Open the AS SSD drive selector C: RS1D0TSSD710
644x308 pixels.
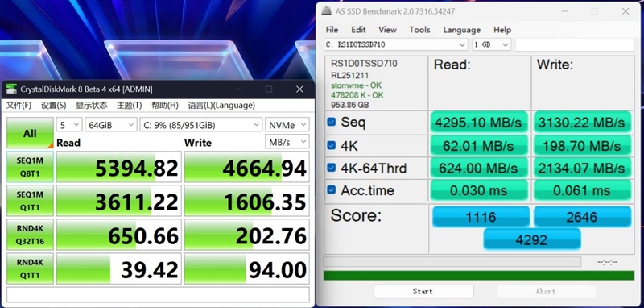point(396,44)
